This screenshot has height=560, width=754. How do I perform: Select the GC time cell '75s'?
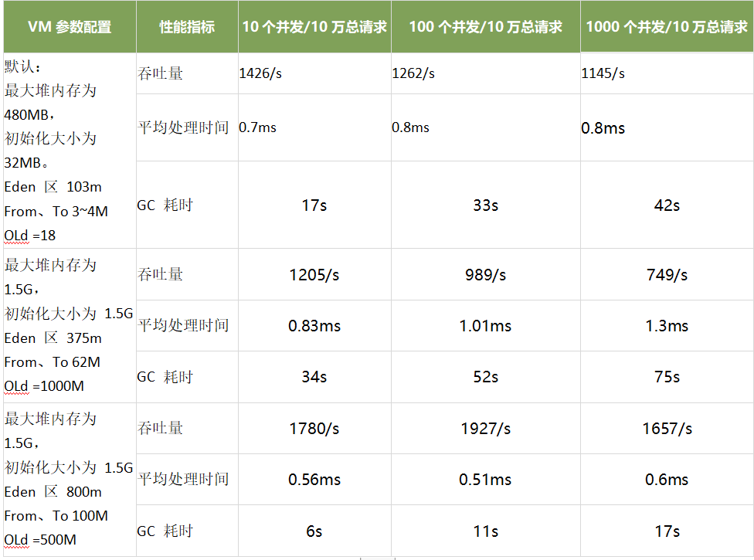click(667, 376)
